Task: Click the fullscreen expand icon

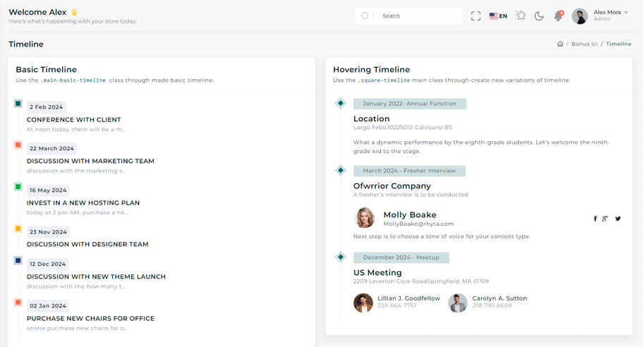Action: click(x=475, y=16)
